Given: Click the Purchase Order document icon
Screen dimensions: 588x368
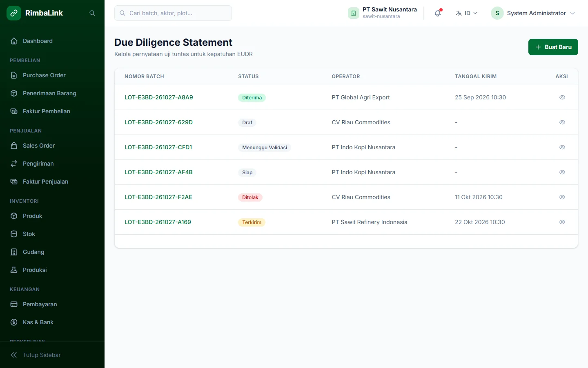Looking at the screenshot, I should click(14, 75).
